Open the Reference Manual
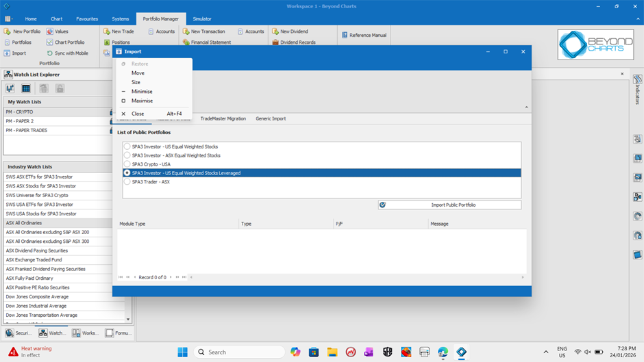This screenshot has width=644, height=362. click(x=343, y=35)
